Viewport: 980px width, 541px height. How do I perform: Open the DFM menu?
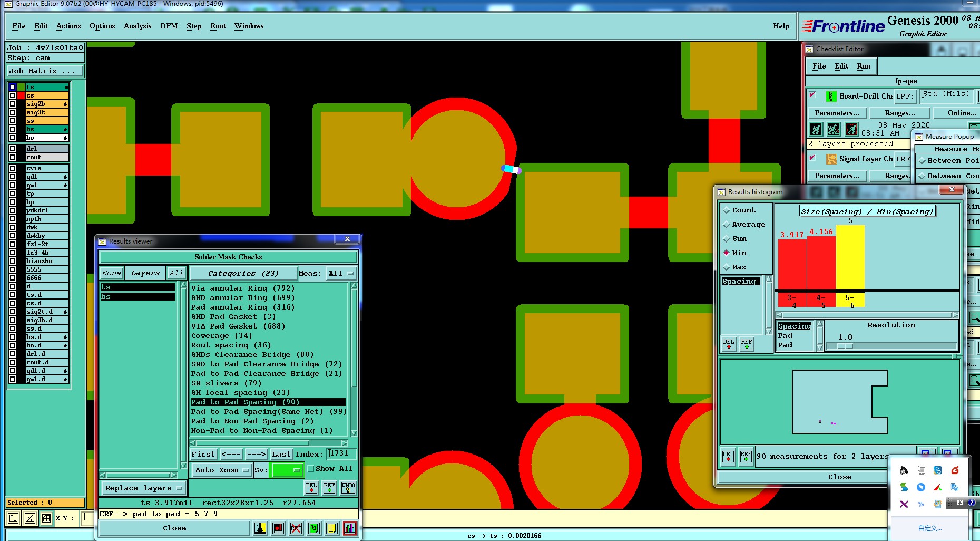click(x=169, y=26)
